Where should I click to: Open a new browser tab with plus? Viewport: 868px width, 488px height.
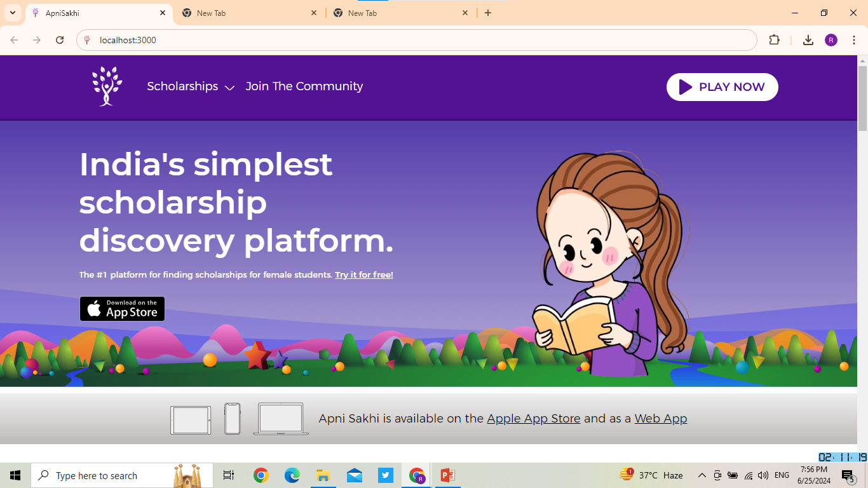(x=488, y=13)
